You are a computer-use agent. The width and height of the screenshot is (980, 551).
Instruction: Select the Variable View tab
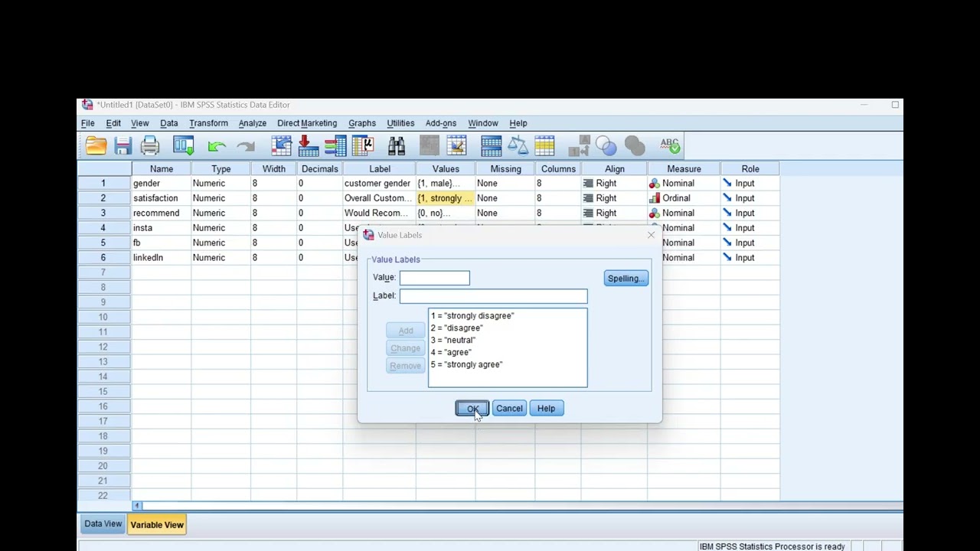[157, 525]
